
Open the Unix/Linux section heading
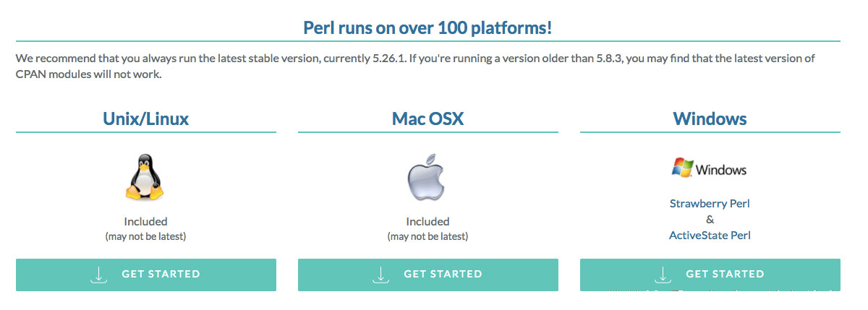pos(146,118)
